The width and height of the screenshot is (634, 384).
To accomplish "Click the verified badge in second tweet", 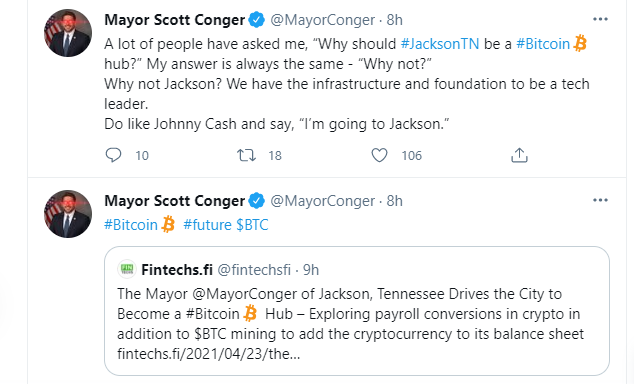I will 256,201.
